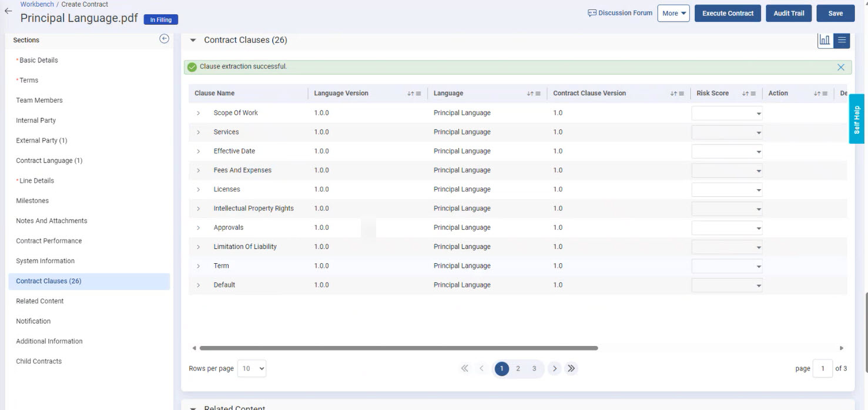
Task: Switch to chart view of contract clauses
Action: (825, 40)
